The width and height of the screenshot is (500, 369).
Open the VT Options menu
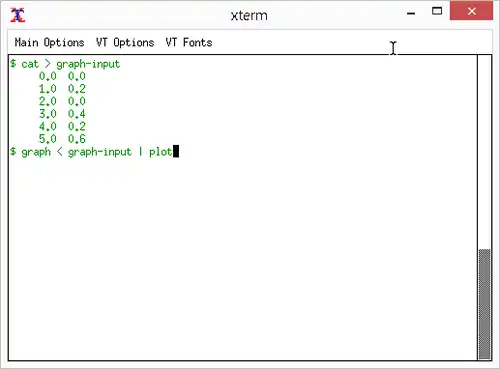[x=125, y=43]
